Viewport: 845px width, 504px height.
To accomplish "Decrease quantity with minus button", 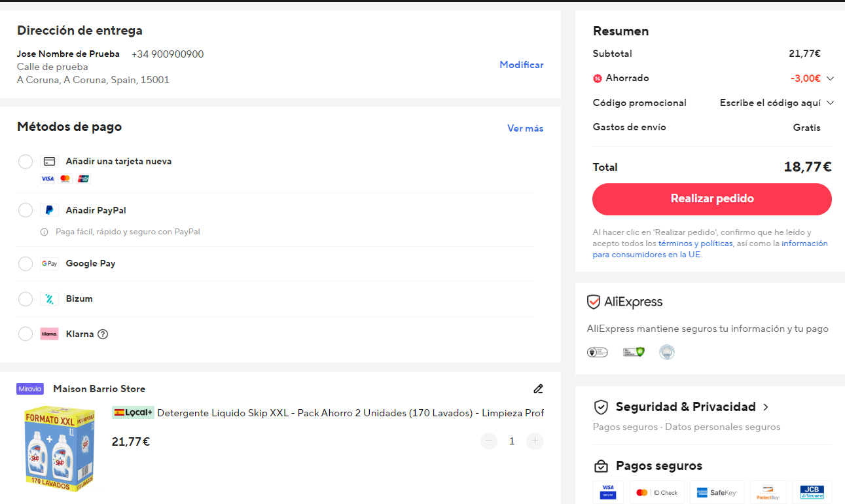I will click(489, 441).
